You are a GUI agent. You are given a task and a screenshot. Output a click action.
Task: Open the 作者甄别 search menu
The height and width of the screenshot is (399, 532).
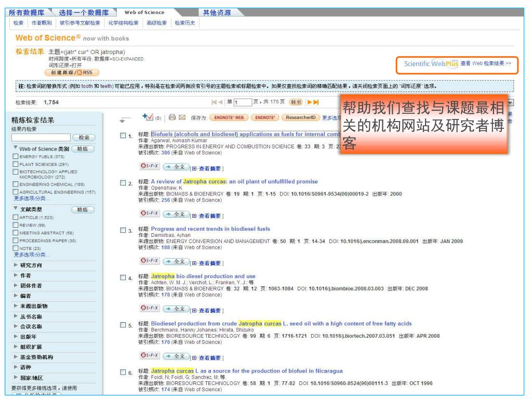click(42, 23)
